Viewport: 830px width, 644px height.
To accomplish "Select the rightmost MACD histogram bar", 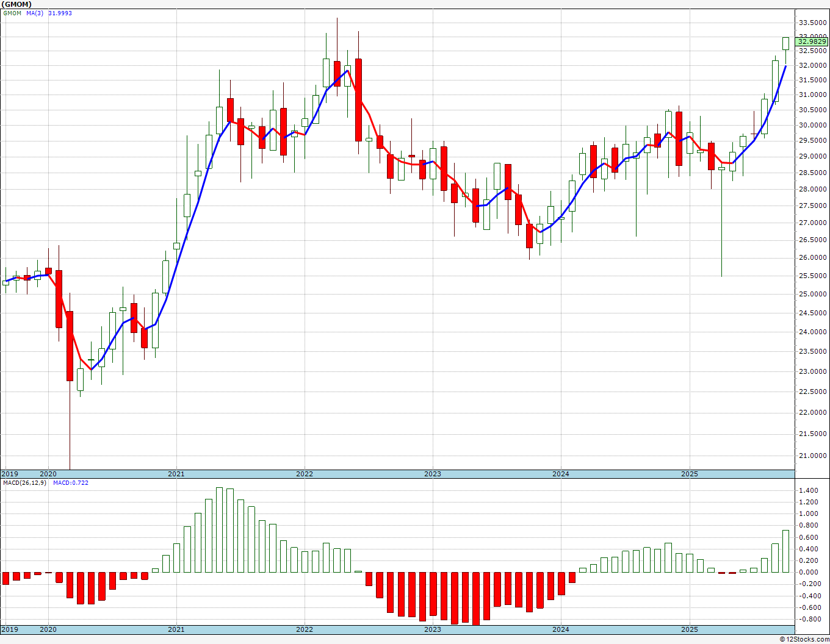I will coord(785,551).
